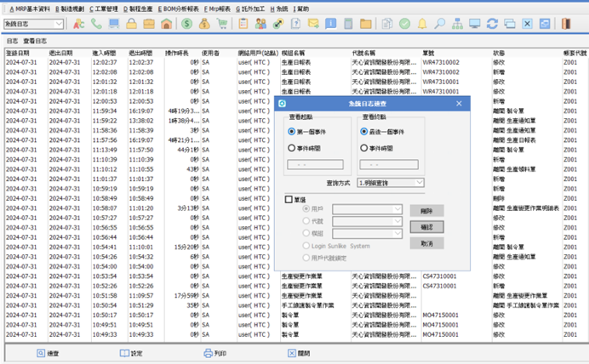Open the dropdown next to 用戶

pyautogui.click(x=368, y=209)
